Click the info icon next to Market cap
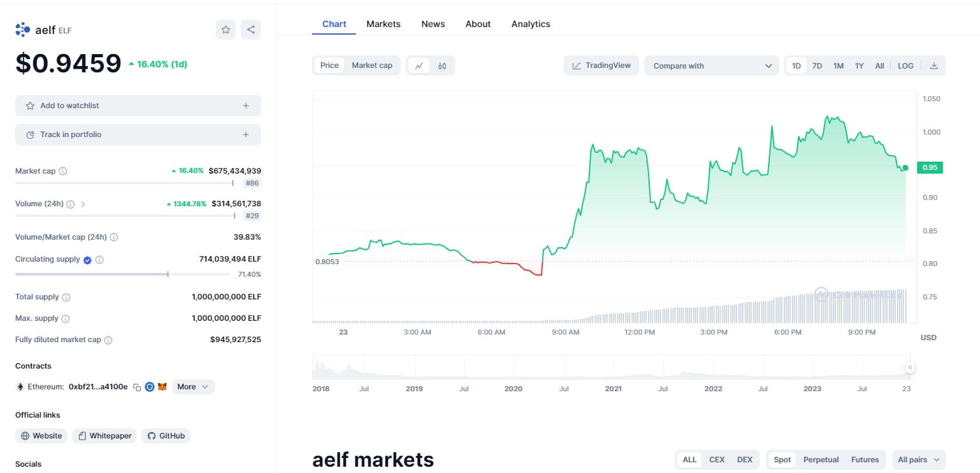This screenshot has width=980, height=473. (x=63, y=171)
